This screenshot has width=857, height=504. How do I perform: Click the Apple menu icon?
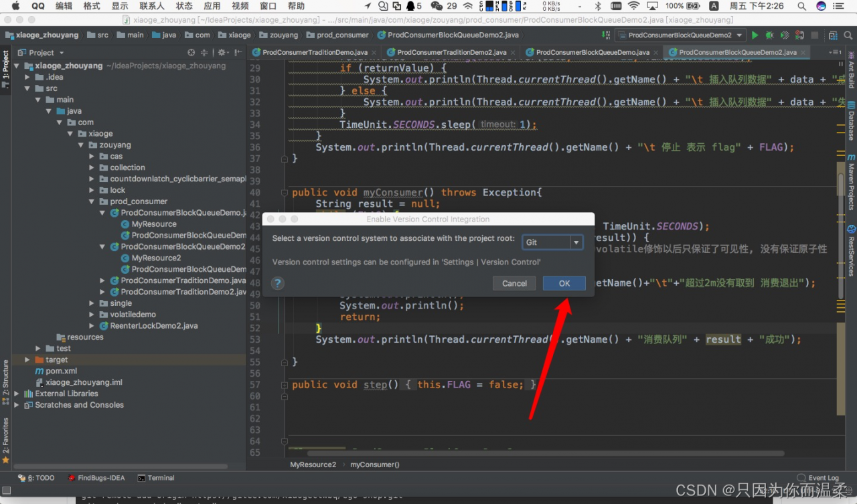(15, 6)
